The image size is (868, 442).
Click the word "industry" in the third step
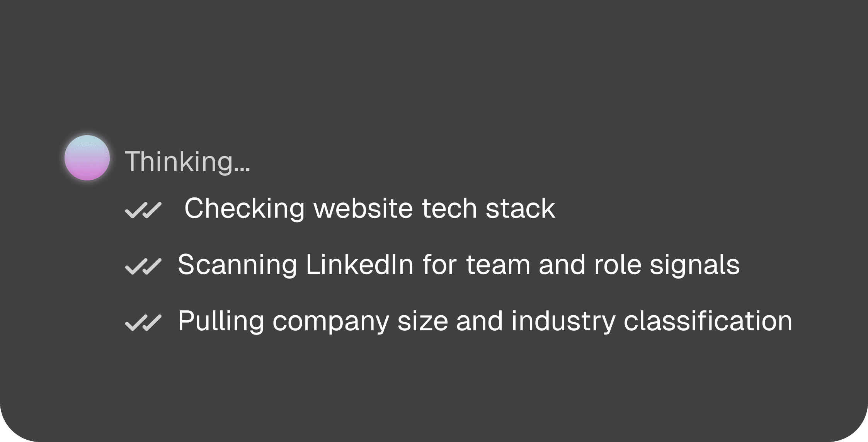click(563, 321)
